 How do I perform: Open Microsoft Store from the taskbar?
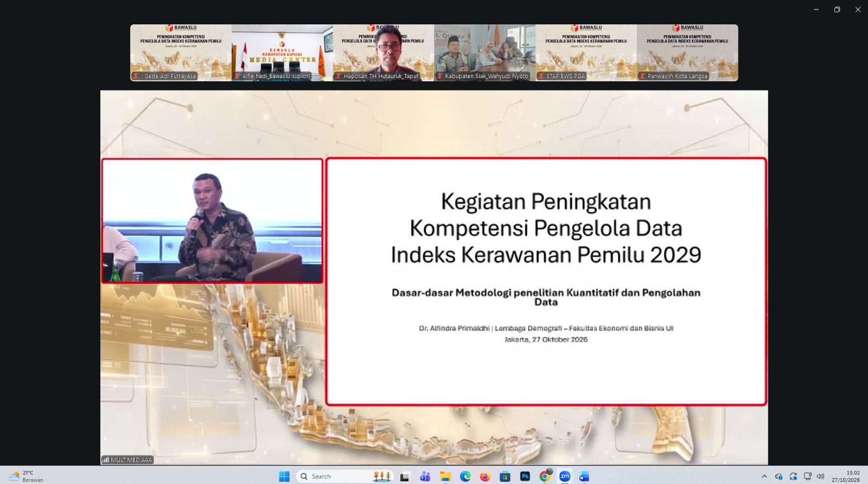pyautogui.click(x=505, y=476)
